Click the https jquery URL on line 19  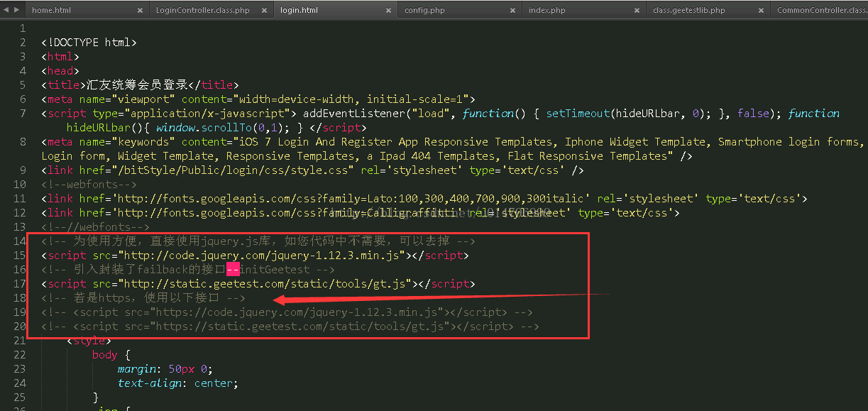click(x=297, y=312)
